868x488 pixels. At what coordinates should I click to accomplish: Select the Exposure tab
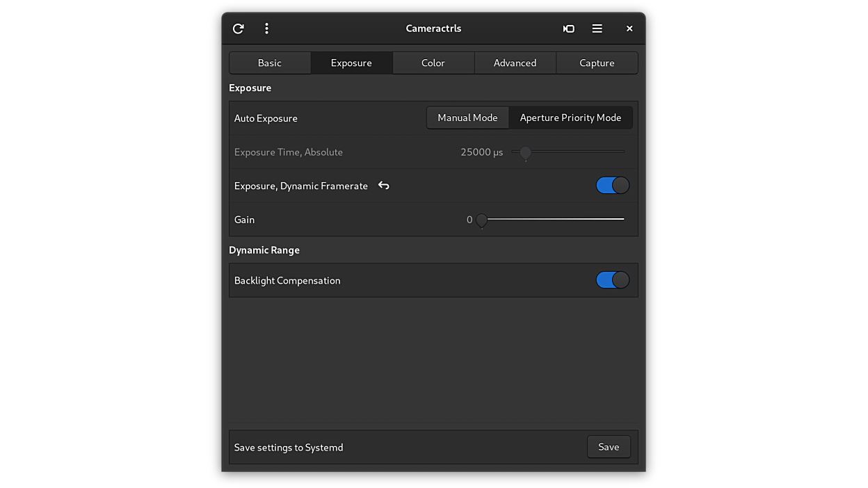[x=351, y=63]
